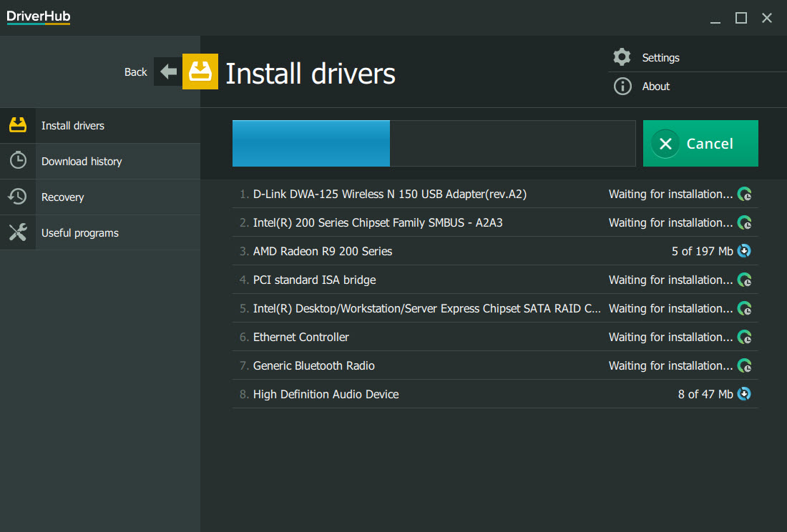Click waiting status icon for D-Link DWA-125

(744, 194)
